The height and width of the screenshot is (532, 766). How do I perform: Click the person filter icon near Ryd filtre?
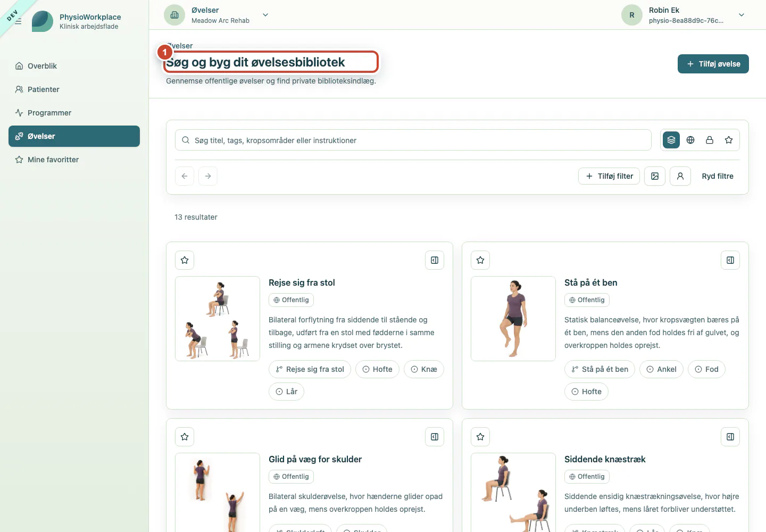coord(680,176)
